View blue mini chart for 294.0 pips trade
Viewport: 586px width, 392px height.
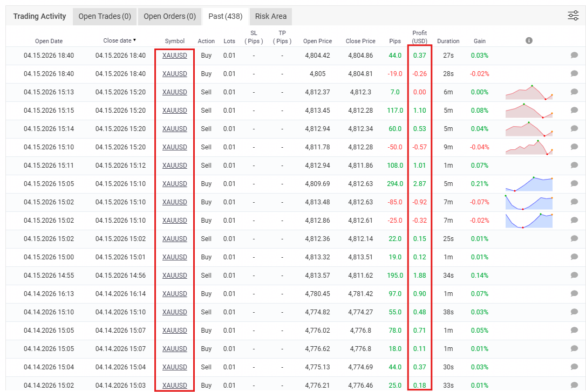[x=529, y=183]
